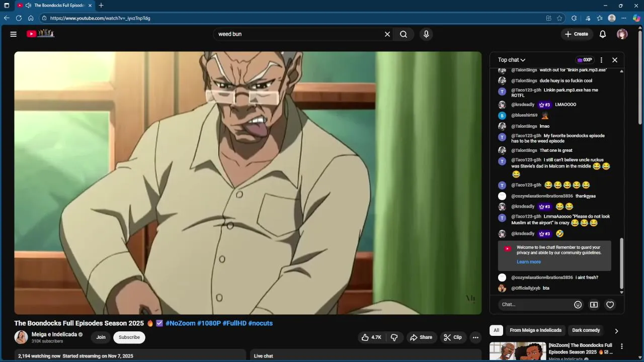This screenshot has width=644, height=362.
Task: Click the youtube.com address bar URL
Action: tap(100, 18)
